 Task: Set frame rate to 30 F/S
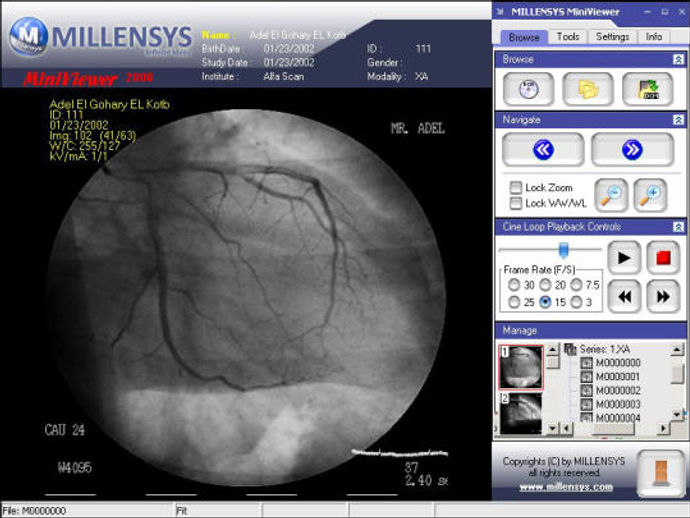[x=514, y=285]
